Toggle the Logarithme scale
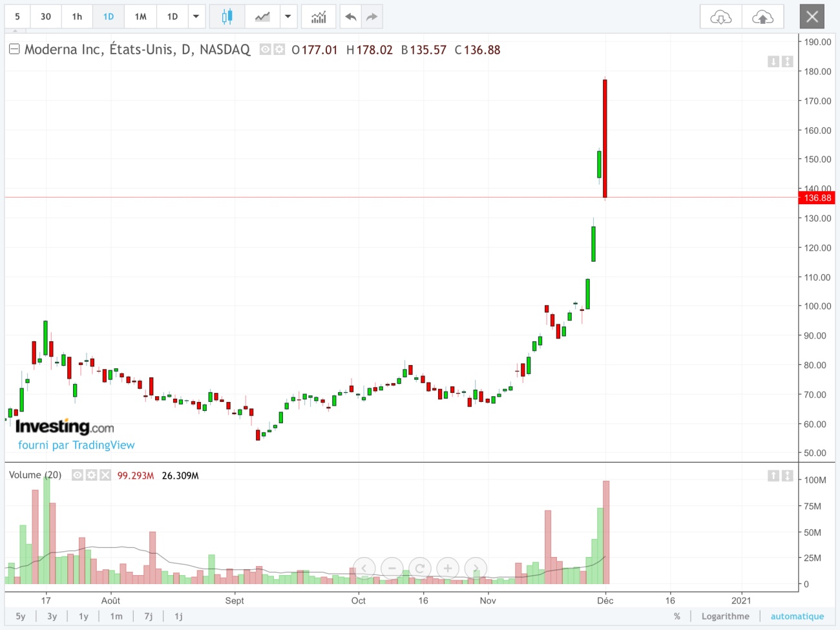Screen dimensions: 840x630 [726, 616]
